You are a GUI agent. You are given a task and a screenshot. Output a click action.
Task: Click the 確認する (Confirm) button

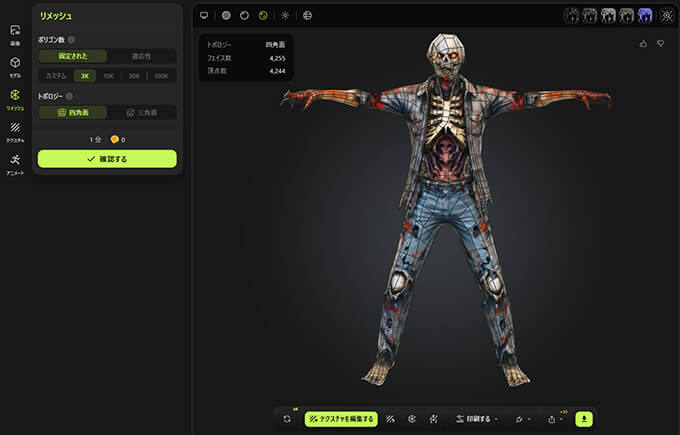(107, 158)
